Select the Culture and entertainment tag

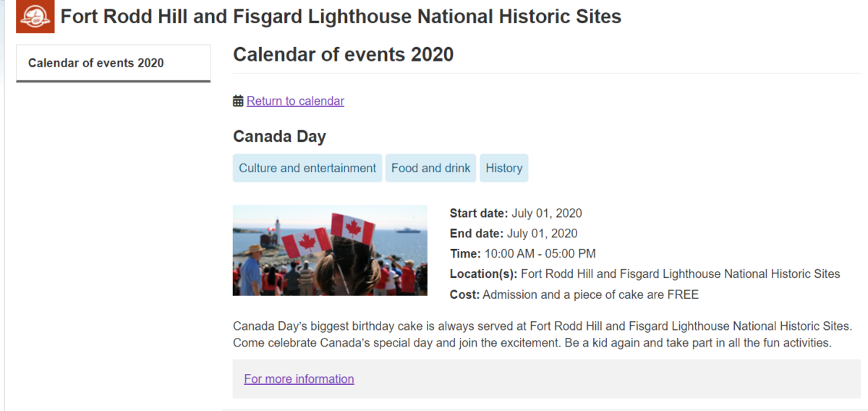point(307,168)
